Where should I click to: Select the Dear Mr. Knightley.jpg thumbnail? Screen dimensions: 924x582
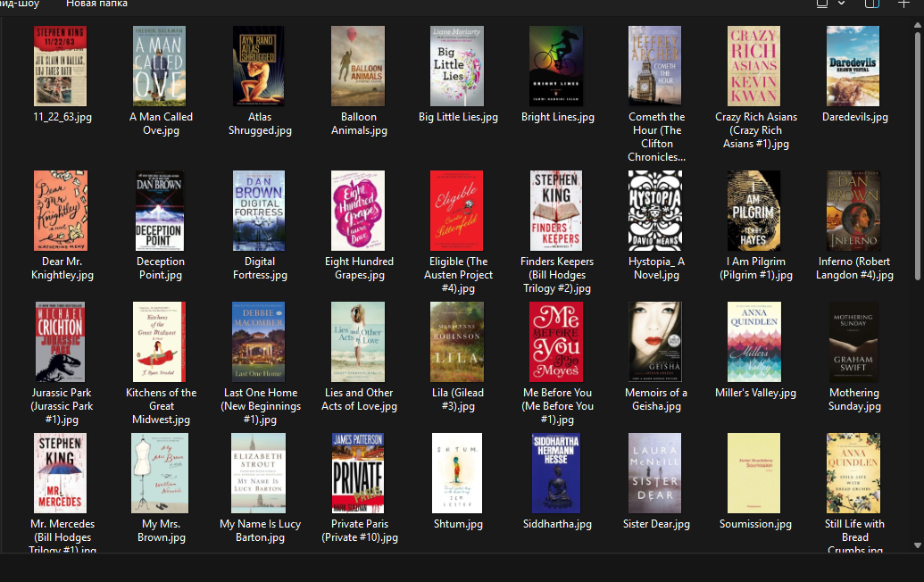(x=61, y=211)
